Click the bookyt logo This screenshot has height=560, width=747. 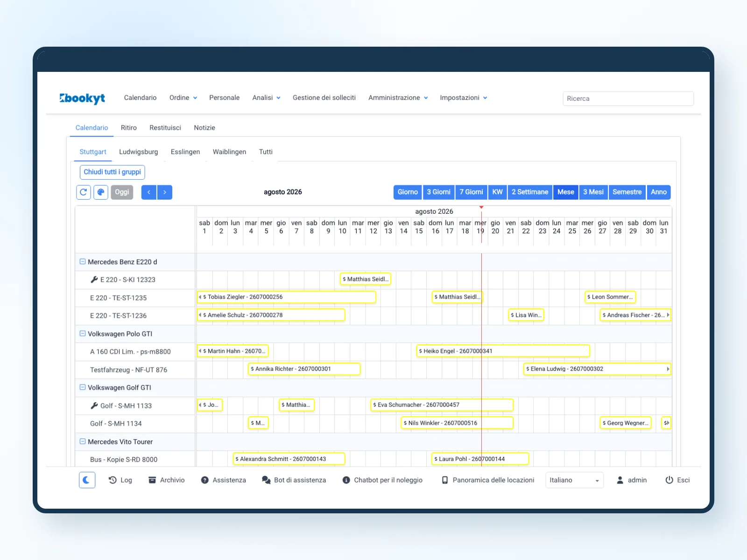(82, 98)
